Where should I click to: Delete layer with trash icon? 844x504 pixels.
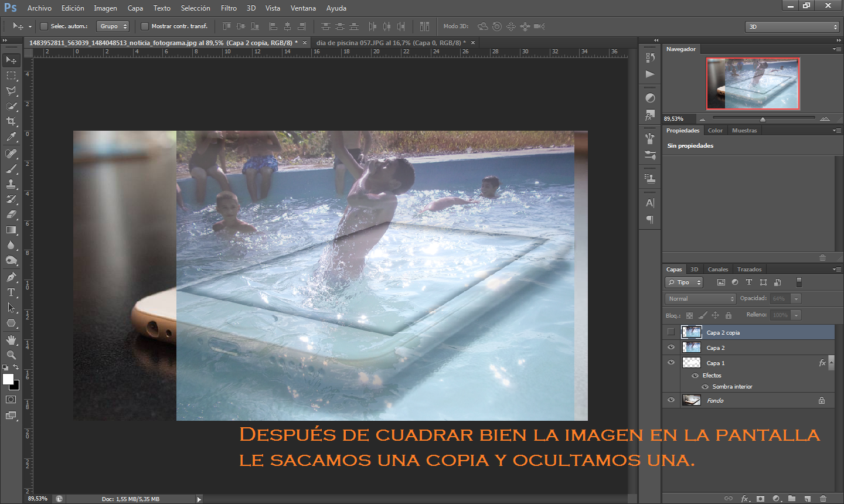(x=823, y=499)
